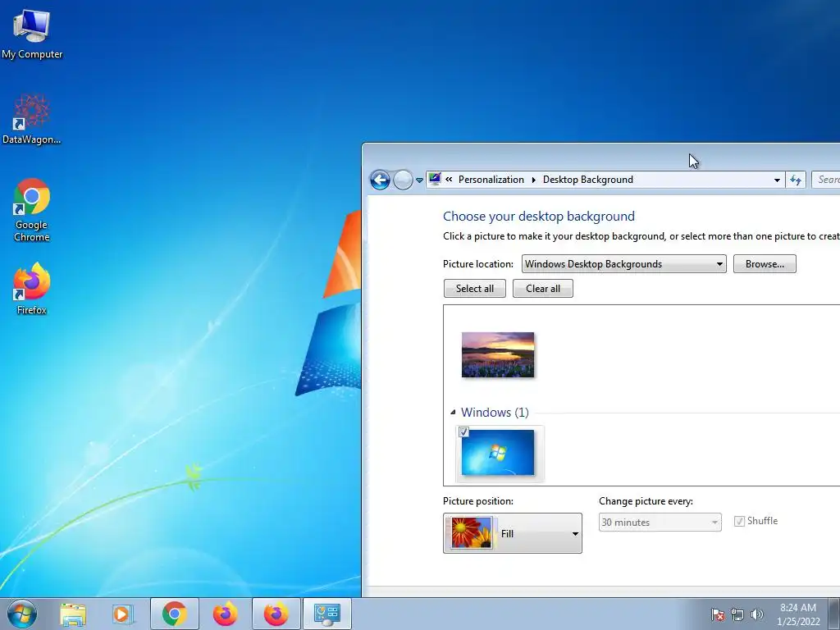Open Windows Explorer from the taskbar
The height and width of the screenshot is (630, 840).
coord(73,614)
